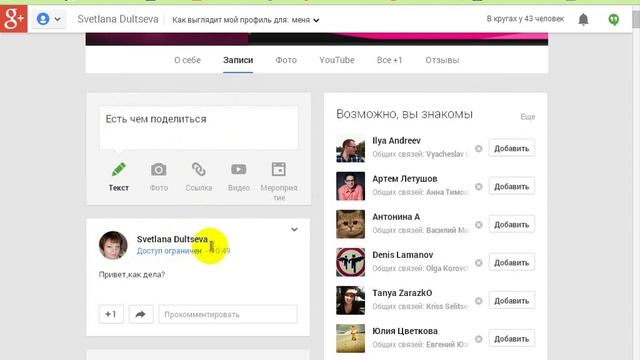Open the notifications bell

click(x=583, y=19)
